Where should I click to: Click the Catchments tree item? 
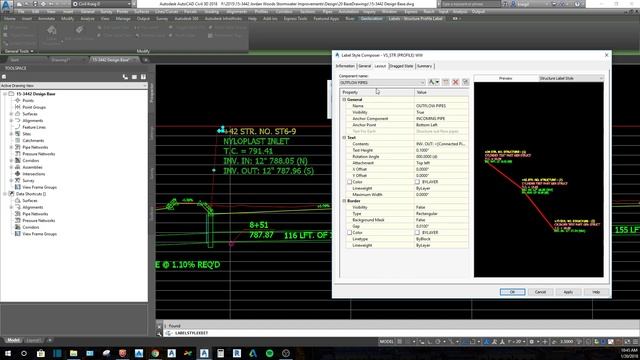click(33, 140)
